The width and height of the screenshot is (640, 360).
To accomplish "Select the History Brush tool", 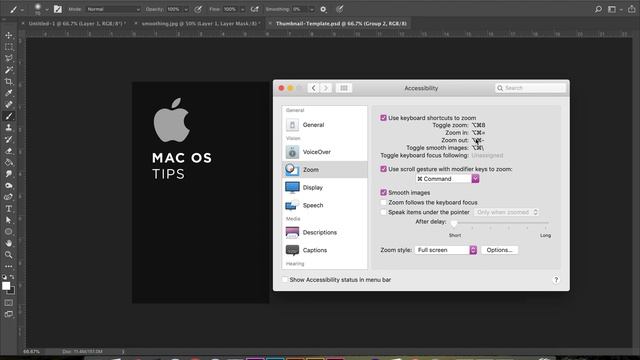I will point(9,139).
